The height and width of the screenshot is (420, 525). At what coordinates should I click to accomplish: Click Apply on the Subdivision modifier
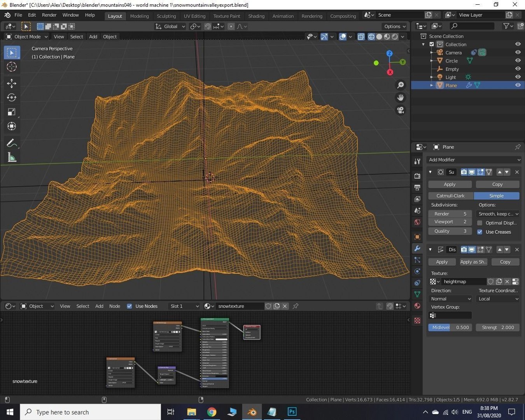coord(450,184)
